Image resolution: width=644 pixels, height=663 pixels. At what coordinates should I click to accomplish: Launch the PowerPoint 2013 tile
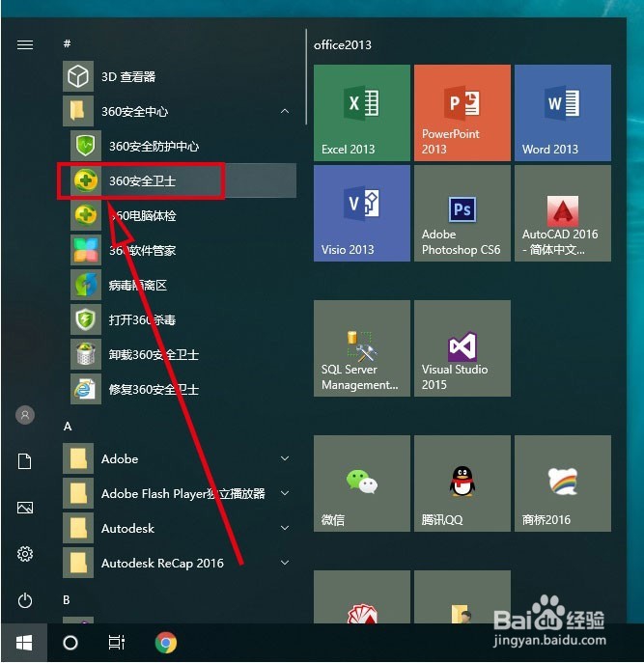click(462, 113)
